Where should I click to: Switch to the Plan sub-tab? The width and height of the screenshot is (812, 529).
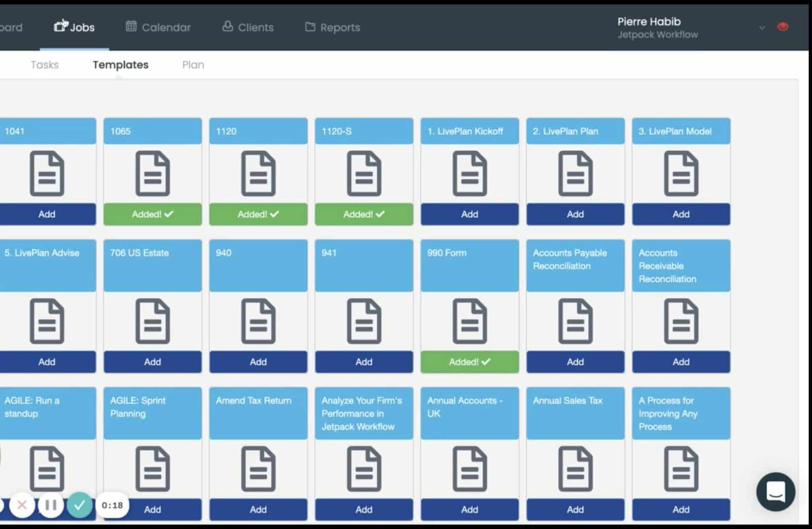(193, 64)
